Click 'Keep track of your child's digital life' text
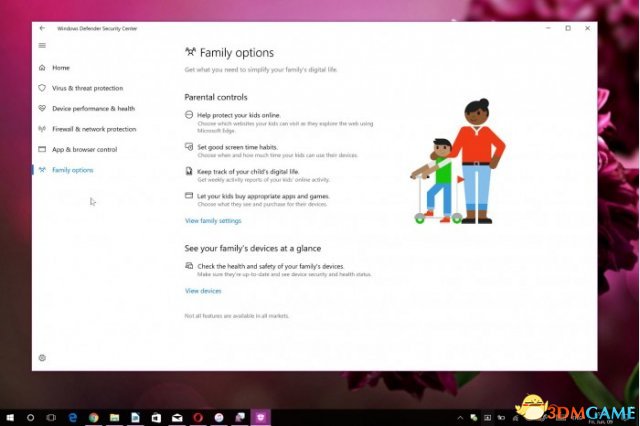 pyautogui.click(x=248, y=171)
